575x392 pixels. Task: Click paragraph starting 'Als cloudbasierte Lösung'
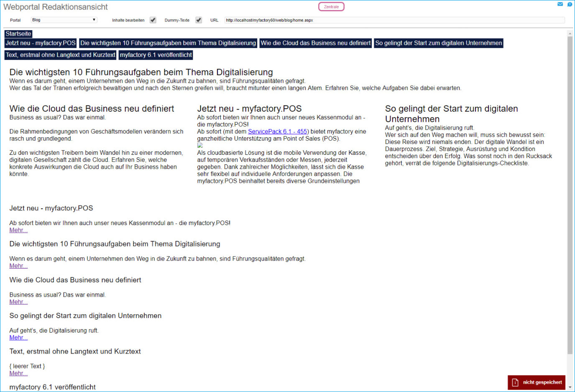[x=282, y=167]
